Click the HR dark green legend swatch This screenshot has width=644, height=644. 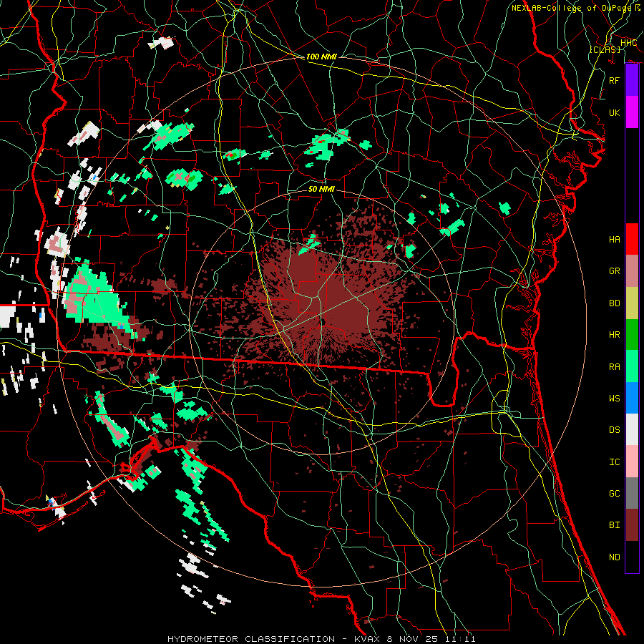click(632, 334)
